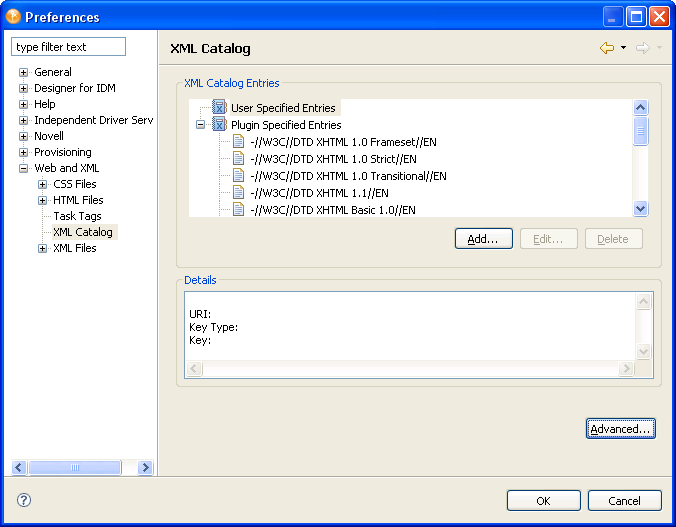Viewport: 676px width, 527px height.
Task: Select -//W3C//DTD XHTML 1.0 Strict//EN entry
Action: pyautogui.click(x=333, y=159)
